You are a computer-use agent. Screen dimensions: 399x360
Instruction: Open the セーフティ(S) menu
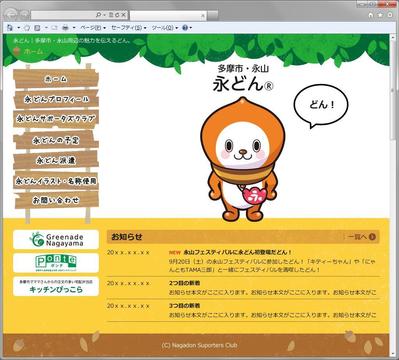pyautogui.click(x=128, y=28)
